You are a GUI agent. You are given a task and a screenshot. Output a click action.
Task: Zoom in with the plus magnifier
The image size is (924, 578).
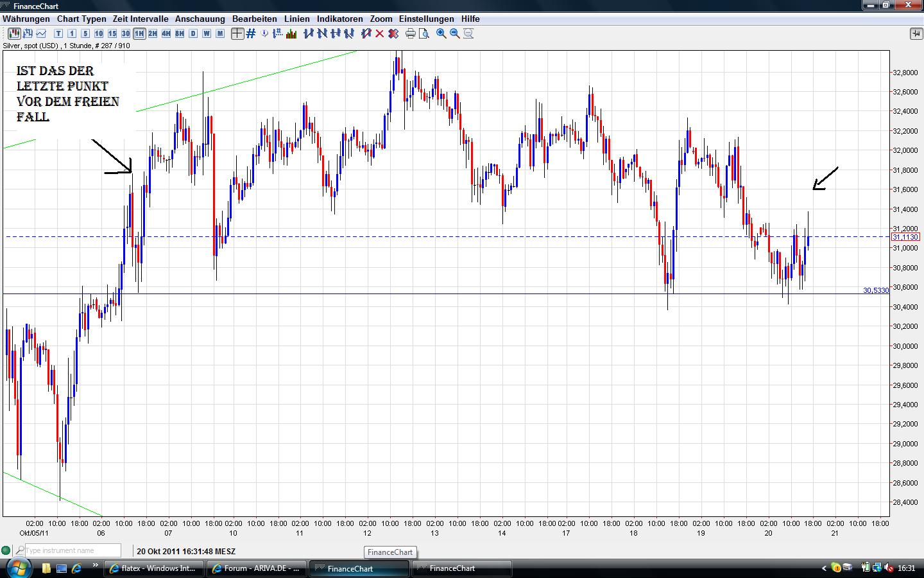[441, 33]
